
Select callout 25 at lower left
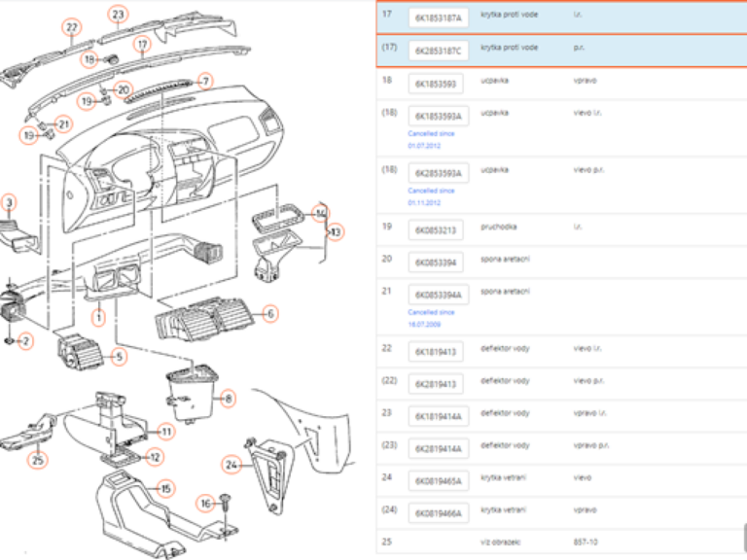38,460
